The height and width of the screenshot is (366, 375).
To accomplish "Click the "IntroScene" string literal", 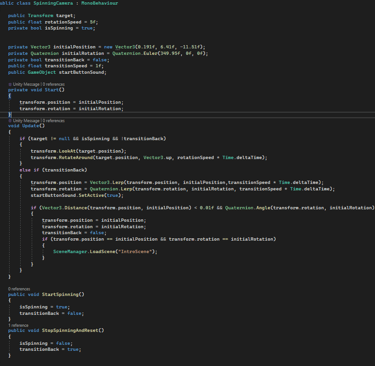I will (135, 252).
